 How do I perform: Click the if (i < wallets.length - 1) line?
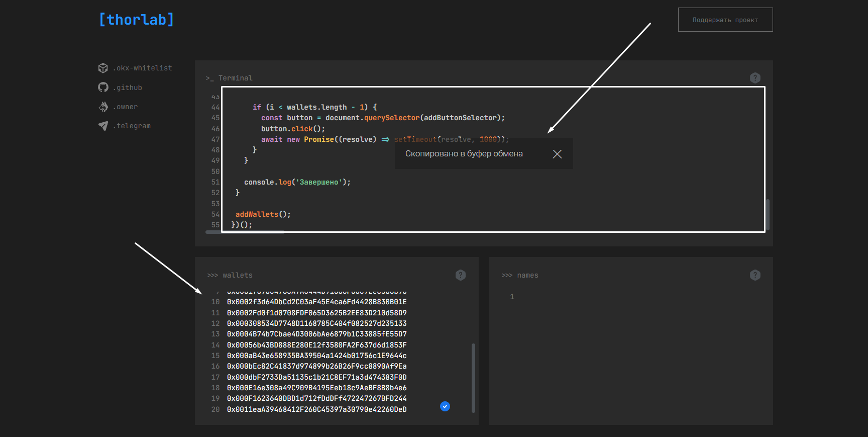pyautogui.click(x=315, y=107)
